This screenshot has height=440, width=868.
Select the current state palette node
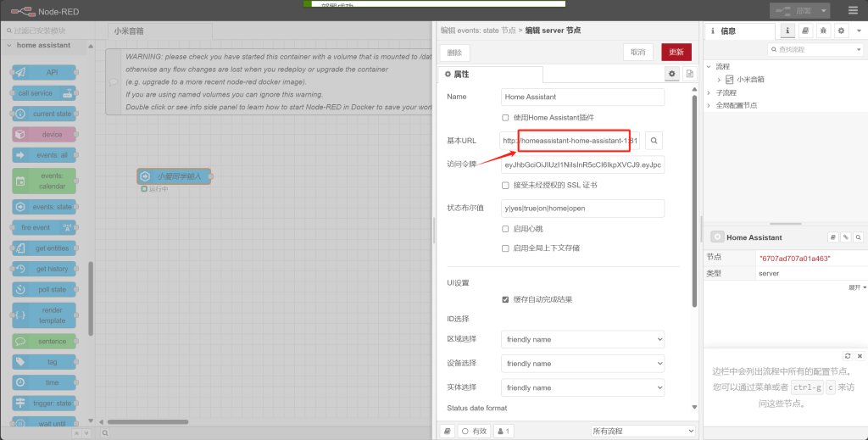[44, 114]
